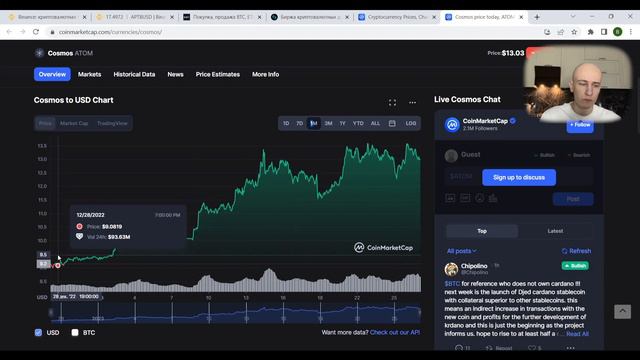Open the Check out our API link
This screenshot has height=360, width=640.
(x=395, y=332)
